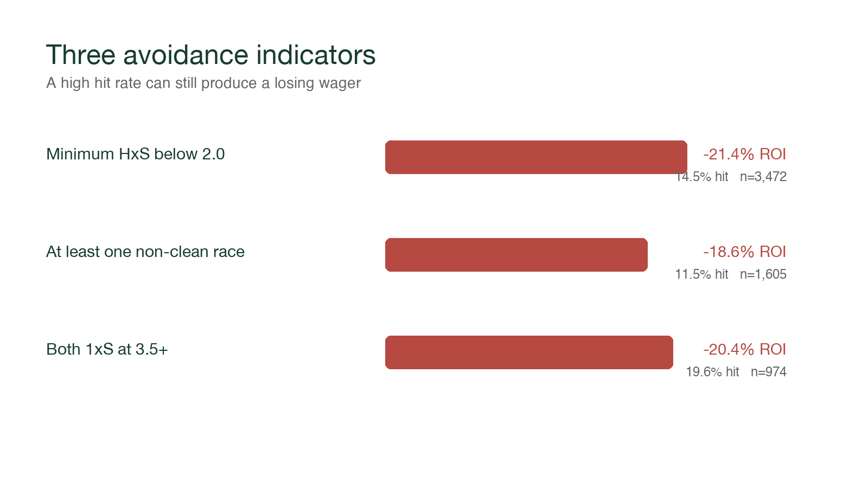Select the 'At least one non-clean race' label
The image size is (868, 488).
145,252
